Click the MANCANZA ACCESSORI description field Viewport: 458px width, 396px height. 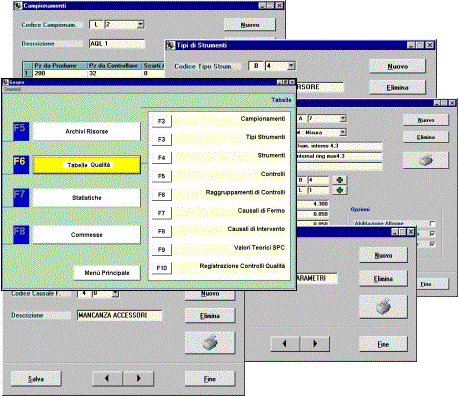coord(120,315)
